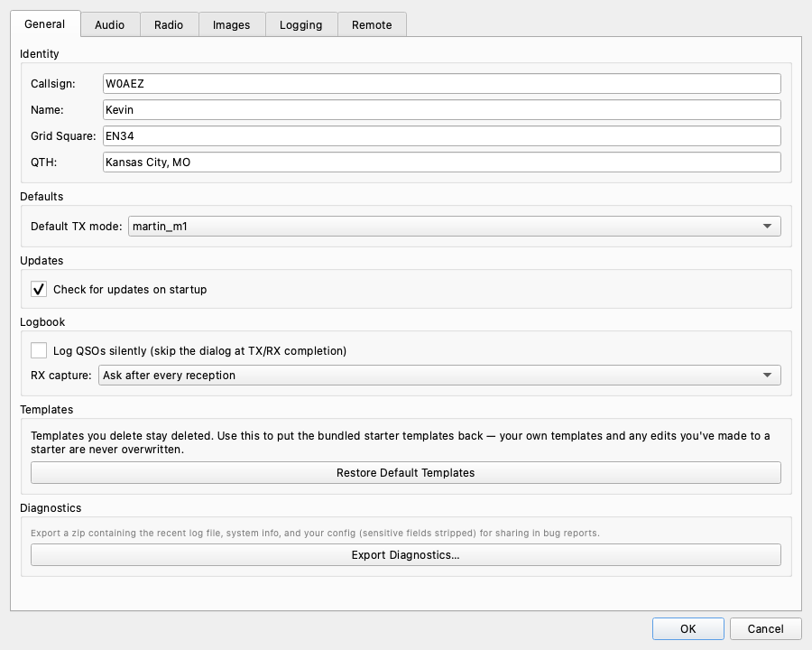
Task: Expand the RX capture dropdown
Action: pyautogui.click(x=439, y=376)
